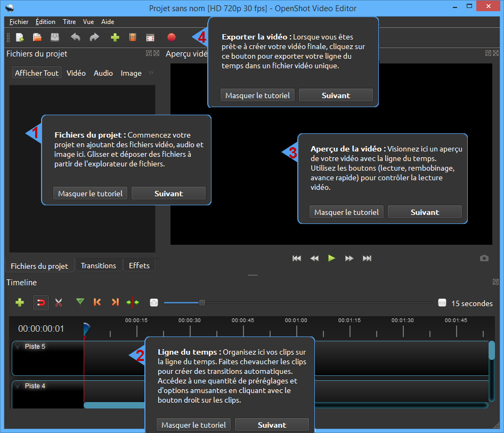
Task: Zoom out the timeline with minus button
Action: coord(442,303)
